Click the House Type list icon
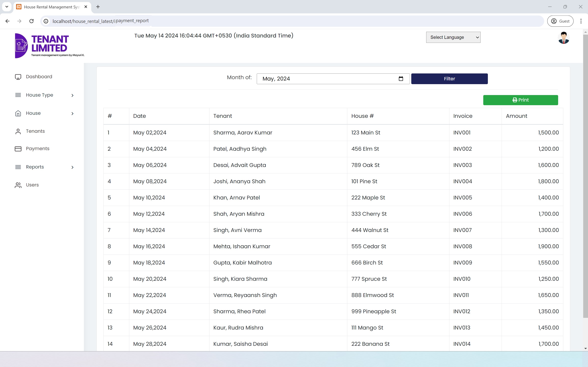 pyautogui.click(x=18, y=95)
